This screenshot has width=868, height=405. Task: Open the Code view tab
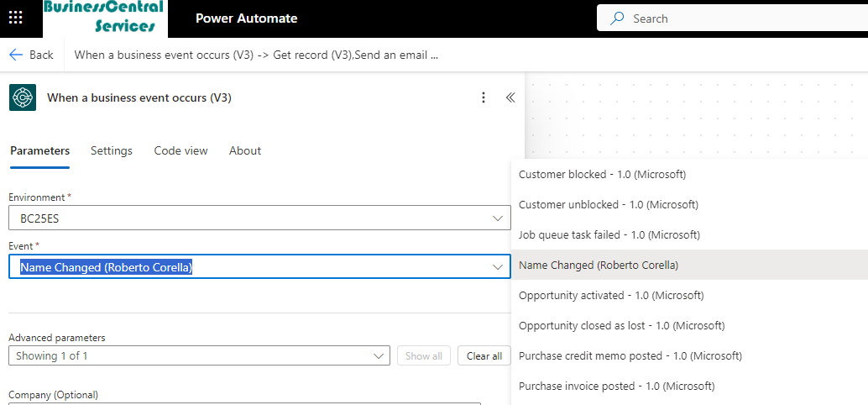pos(180,150)
